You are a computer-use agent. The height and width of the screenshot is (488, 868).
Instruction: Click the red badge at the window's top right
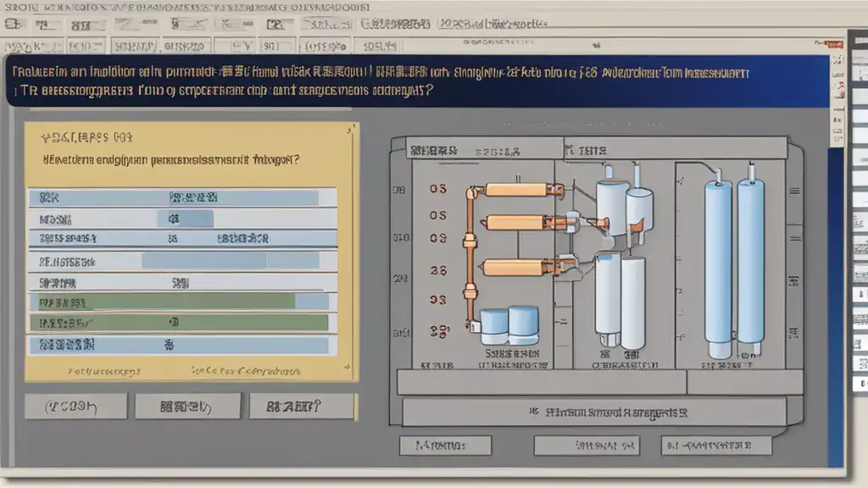pyautogui.click(x=835, y=44)
